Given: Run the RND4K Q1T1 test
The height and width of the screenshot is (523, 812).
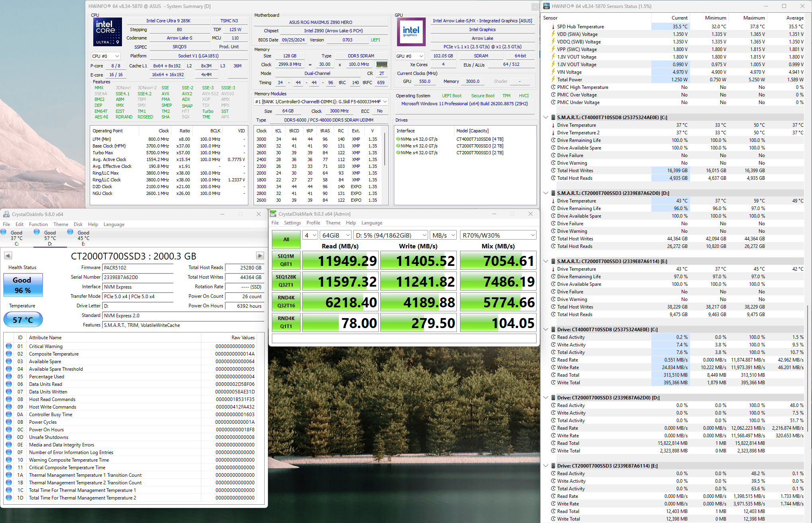Looking at the screenshot, I should click(x=286, y=322).
